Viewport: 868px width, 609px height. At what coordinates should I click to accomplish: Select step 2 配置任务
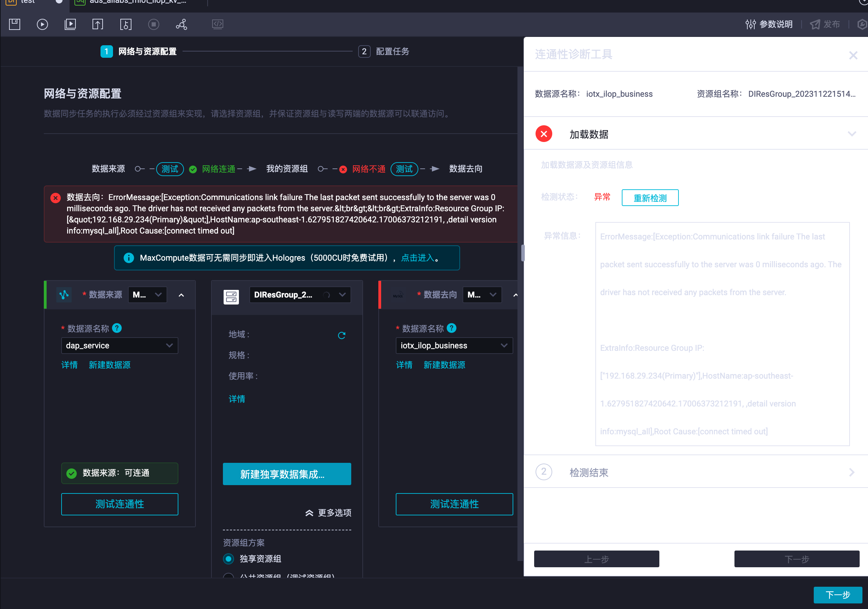coord(384,52)
